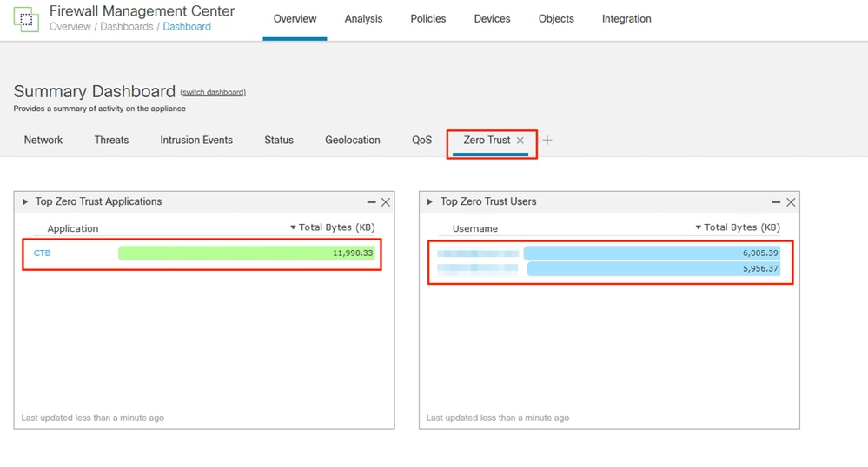The height and width of the screenshot is (467, 868).
Task: Open the CTB application link
Action: 42,253
